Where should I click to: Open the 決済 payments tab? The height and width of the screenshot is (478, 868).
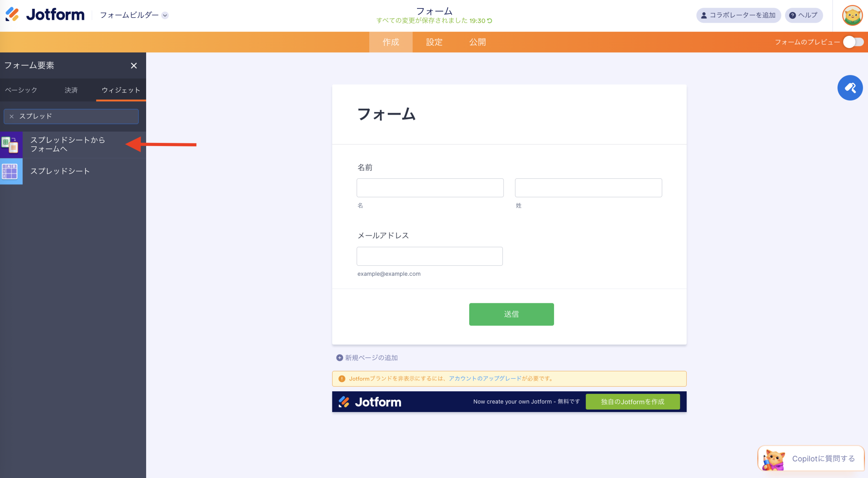click(71, 90)
